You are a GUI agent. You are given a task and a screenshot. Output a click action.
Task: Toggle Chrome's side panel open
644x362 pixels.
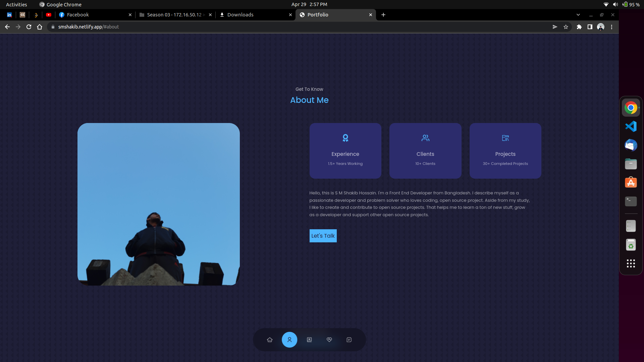[x=590, y=27]
